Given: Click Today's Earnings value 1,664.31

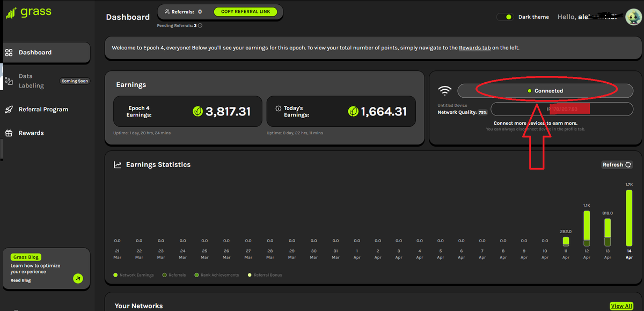Looking at the screenshot, I should 384,111.
